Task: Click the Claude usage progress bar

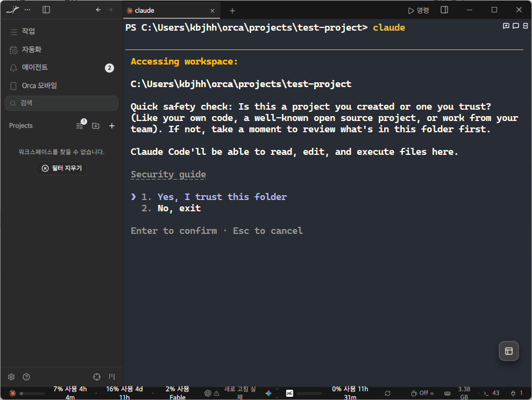Action: tap(32, 394)
